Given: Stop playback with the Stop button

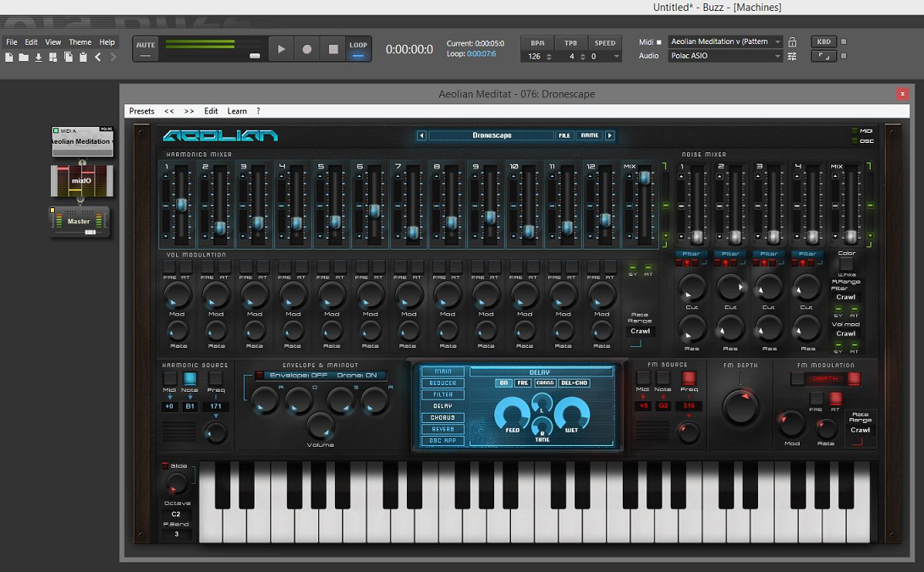Looking at the screenshot, I should pyautogui.click(x=333, y=49).
